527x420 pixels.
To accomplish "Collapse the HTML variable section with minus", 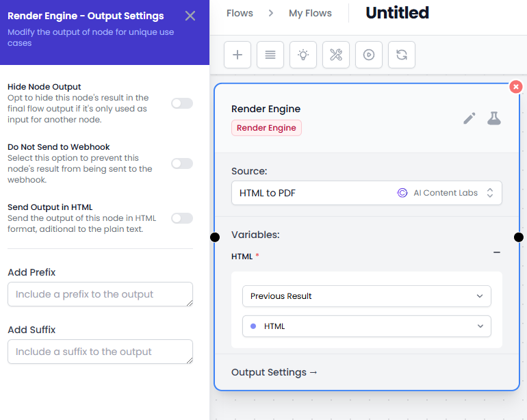I will (497, 252).
